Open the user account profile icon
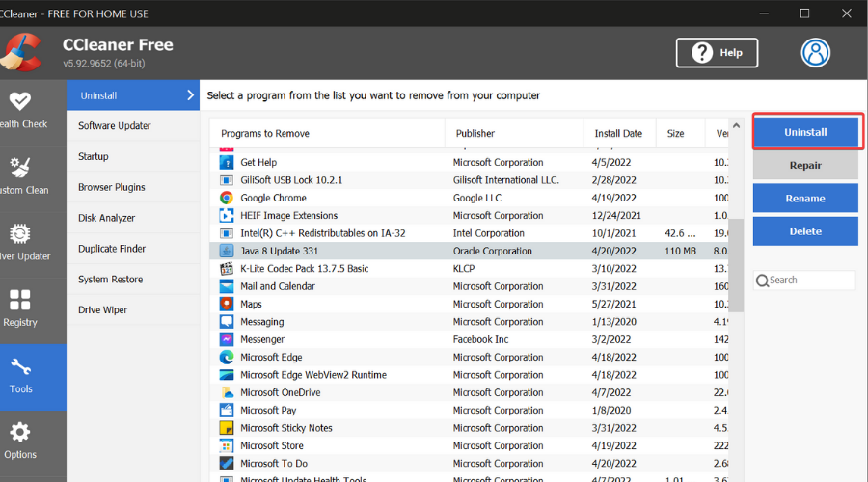The height and width of the screenshot is (482, 868). [815, 53]
